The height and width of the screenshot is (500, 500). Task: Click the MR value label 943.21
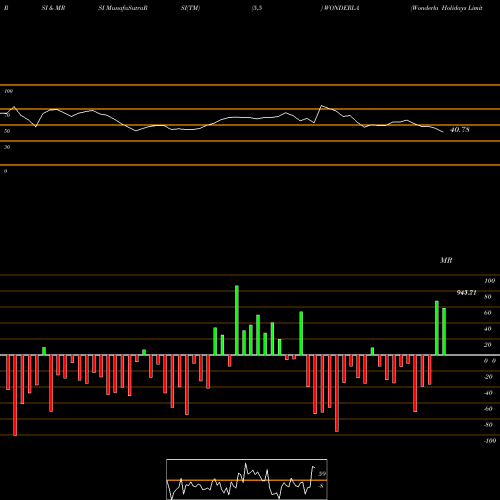pos(466,293)
